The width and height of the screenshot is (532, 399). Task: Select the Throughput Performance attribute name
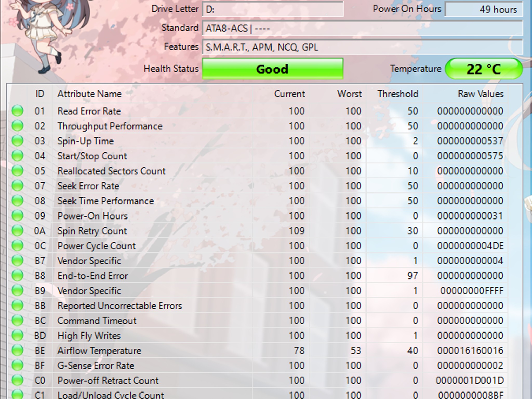[110, 126]
